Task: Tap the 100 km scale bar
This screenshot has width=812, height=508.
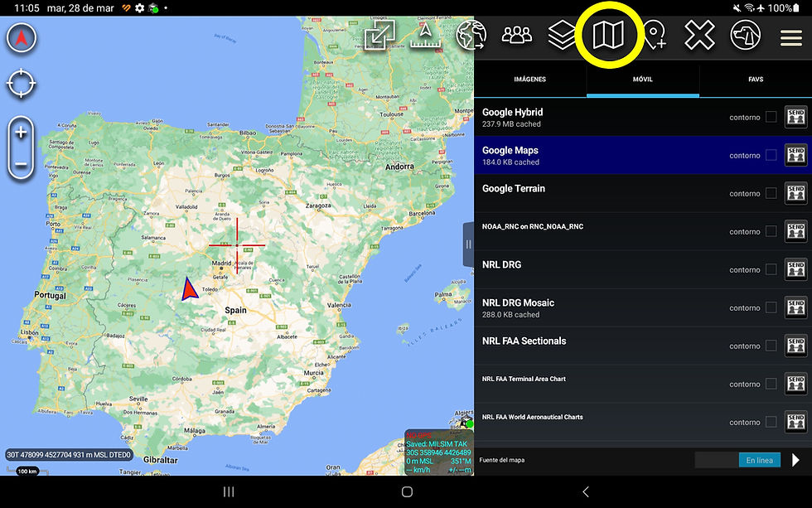Action: [27, 471]
